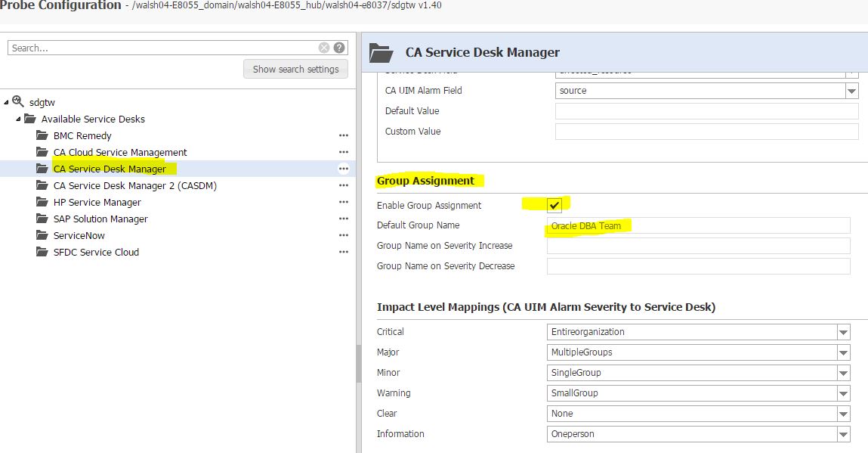868x453 pixels.
Task: Open CA UIM Alarm Field dropdown
Action: 851,91
